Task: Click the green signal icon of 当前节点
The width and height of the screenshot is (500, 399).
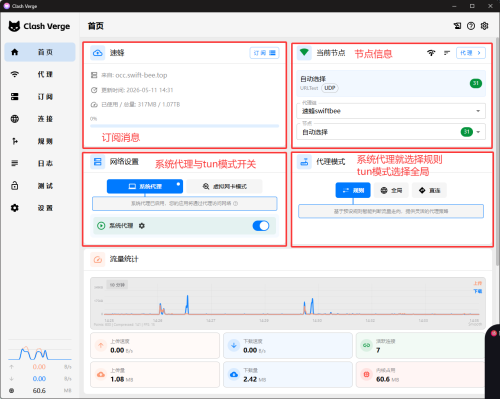Action: [304, 53]
